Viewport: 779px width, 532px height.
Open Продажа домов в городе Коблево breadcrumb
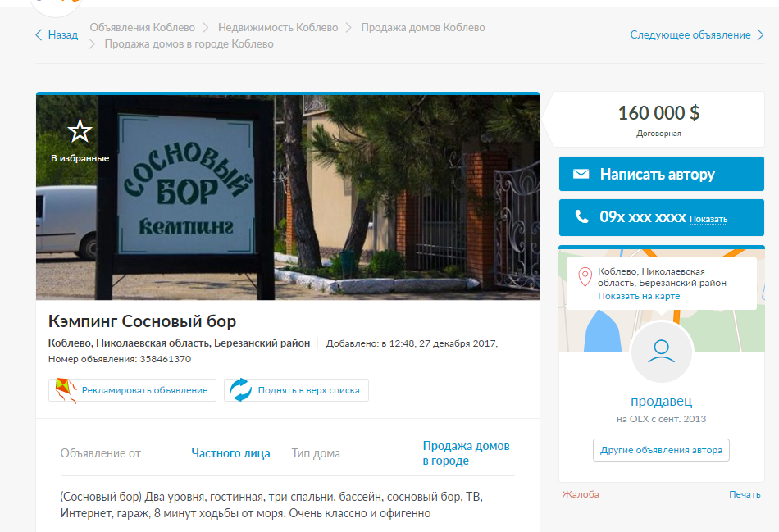[189, 44]
